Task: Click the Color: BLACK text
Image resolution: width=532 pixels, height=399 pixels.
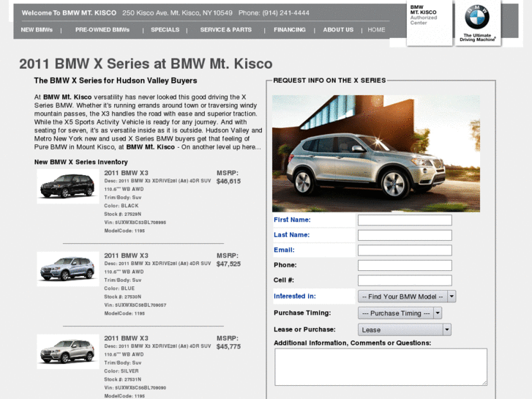Action: [x=121, y=206]
